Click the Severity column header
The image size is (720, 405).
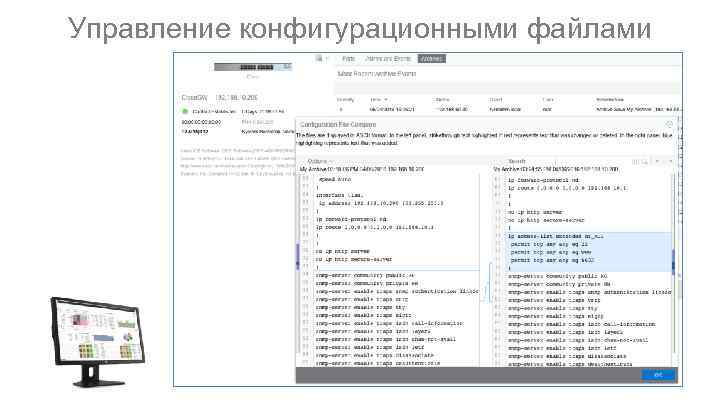click(x=345, y=100)
